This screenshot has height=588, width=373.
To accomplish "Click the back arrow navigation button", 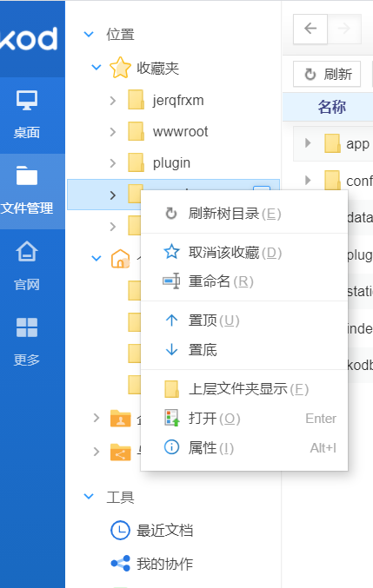I will click(310, 29).
